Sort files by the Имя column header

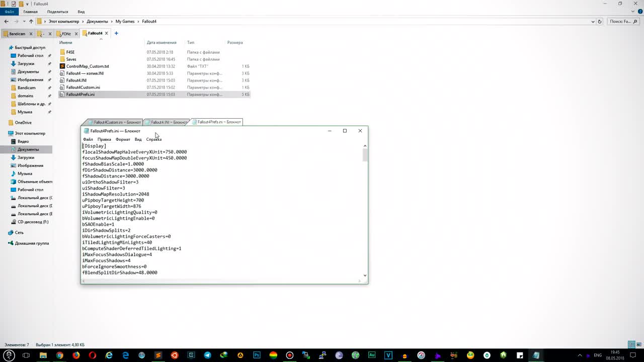(65, 43)
